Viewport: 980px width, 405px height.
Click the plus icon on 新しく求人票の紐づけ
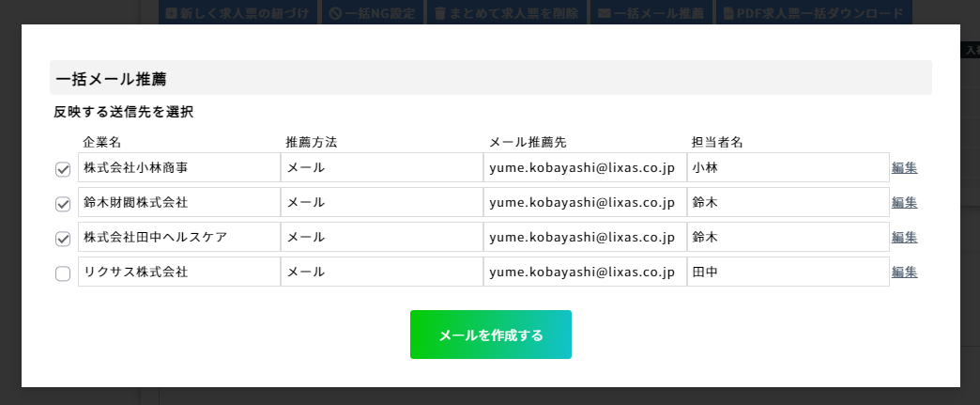coord(171,13)
